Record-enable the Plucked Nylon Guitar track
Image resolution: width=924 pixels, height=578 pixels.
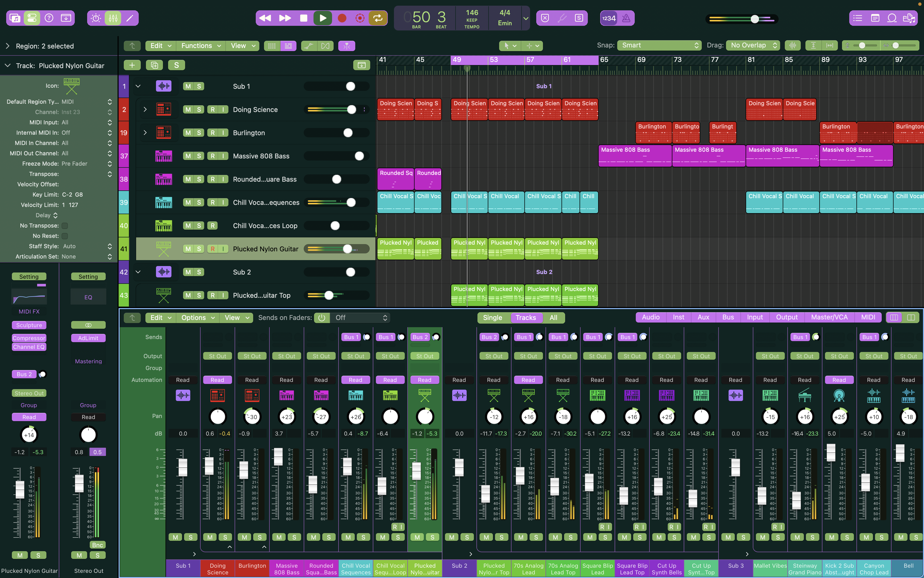[x=213, y=249]
